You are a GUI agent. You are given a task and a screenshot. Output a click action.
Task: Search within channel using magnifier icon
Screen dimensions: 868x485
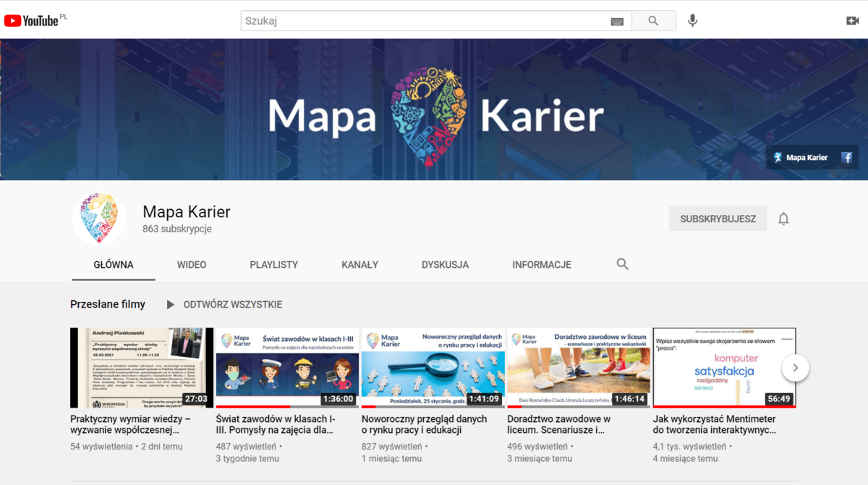[x=622, y=264]
